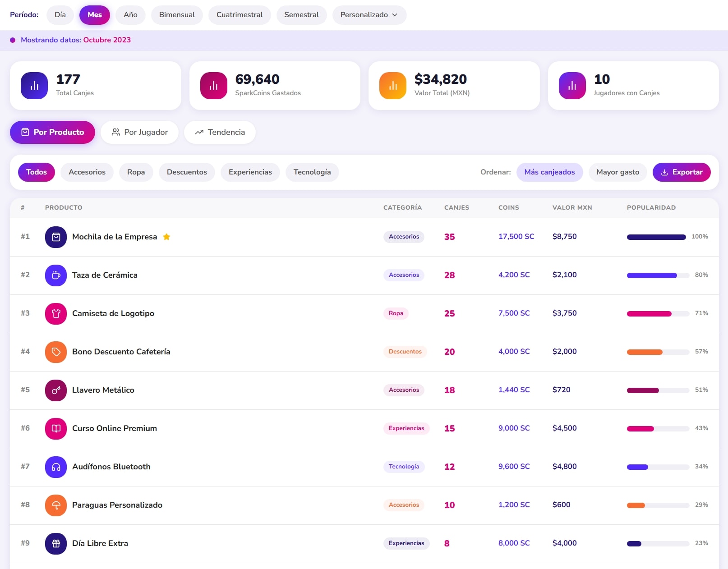This screenshot has width=728, height=569.
Task: Sort by Más canjeados
Action: click(x=549, y=172)
